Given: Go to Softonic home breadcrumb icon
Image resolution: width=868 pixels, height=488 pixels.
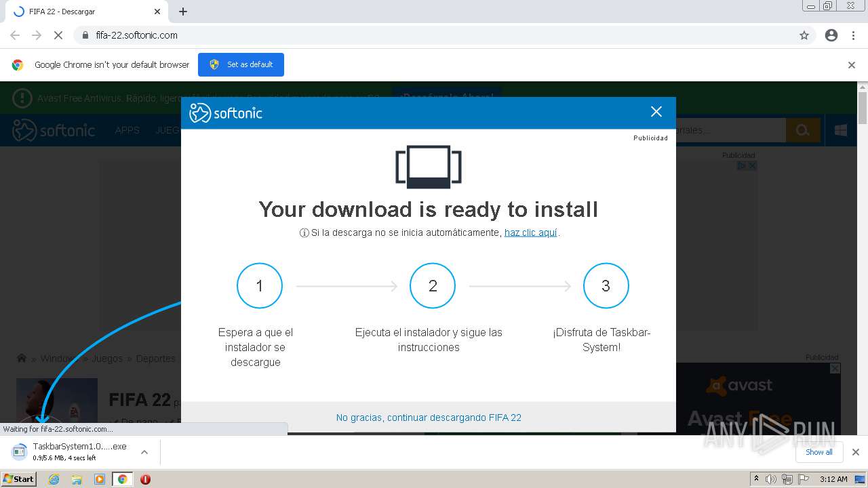Looking at the screenshot, I should click(x=22, y=359).
